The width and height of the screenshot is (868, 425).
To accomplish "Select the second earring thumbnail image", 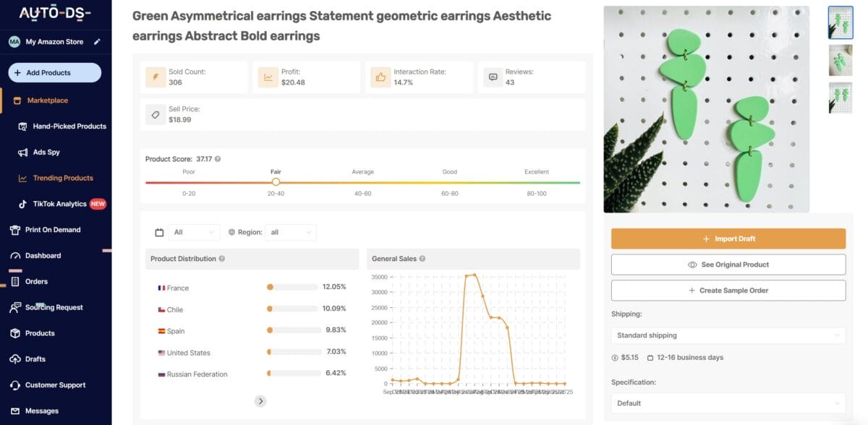I will click(840, 60).
